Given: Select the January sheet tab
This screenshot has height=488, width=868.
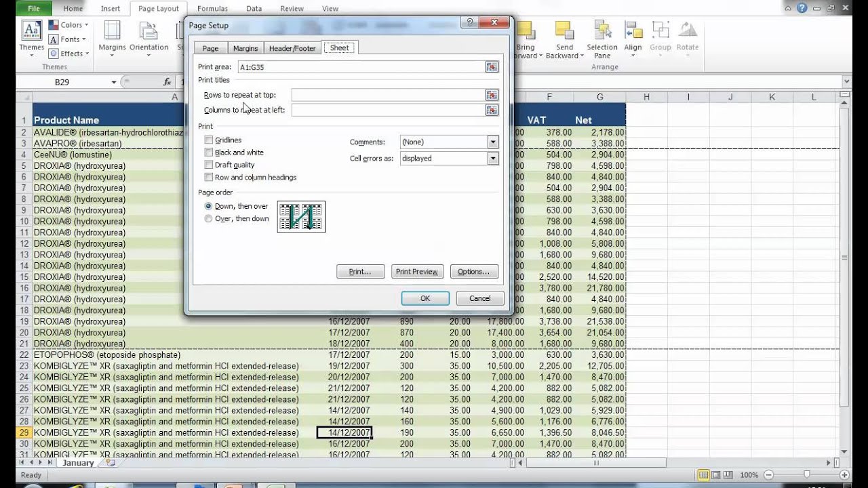Looking at the screenshot, I should (78, 463).
